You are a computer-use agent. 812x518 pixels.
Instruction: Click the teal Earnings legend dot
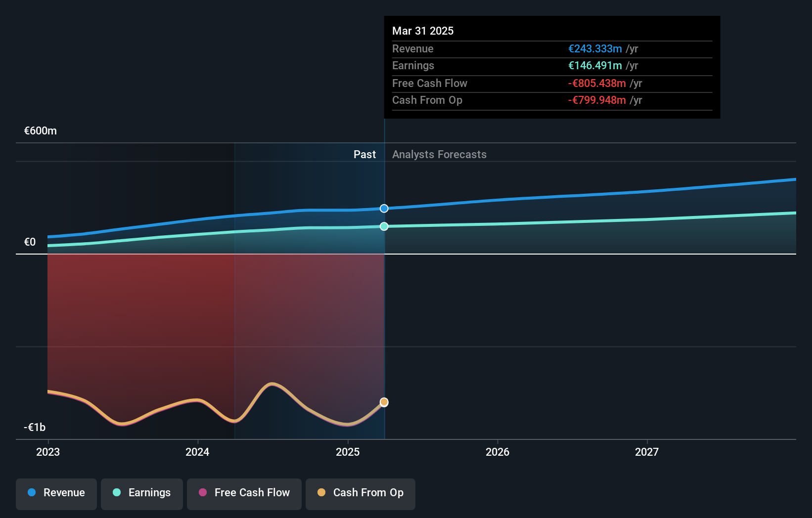click(117, 492)
